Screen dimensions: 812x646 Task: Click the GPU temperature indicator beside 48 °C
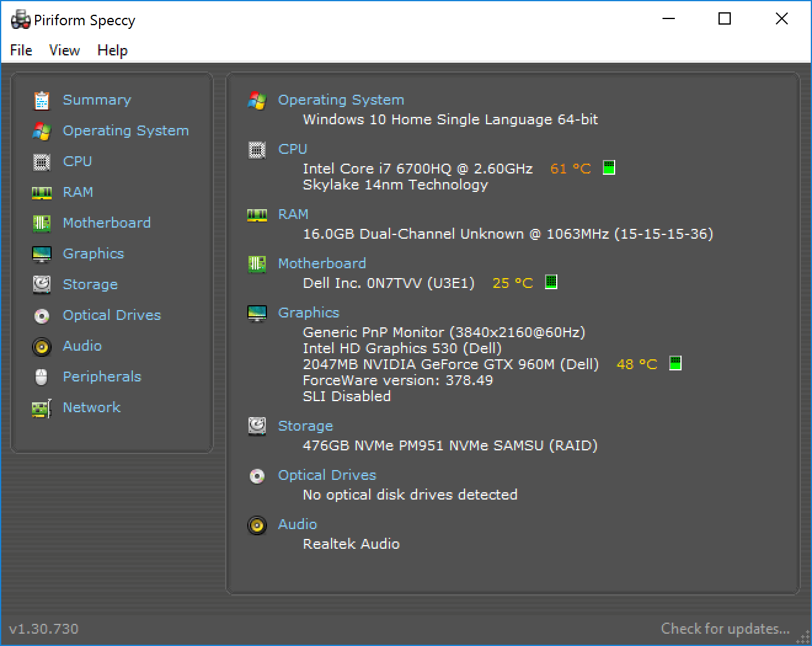click(x=675, y=363)
